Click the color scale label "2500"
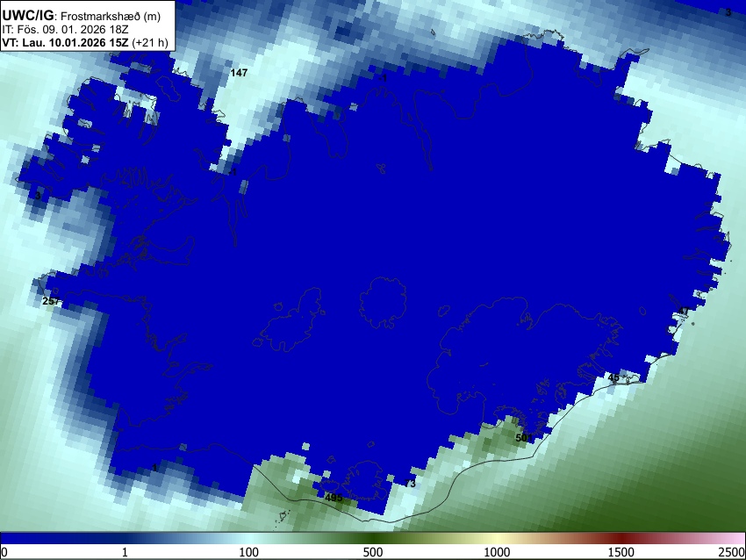The width and height of the screenshot is (746, 560). coord(733,552)
